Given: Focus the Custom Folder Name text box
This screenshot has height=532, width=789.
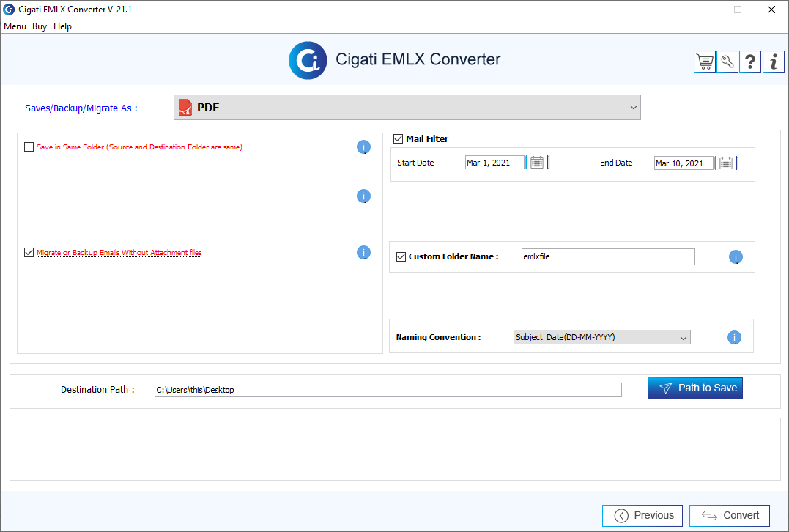Looking at the screenshot, I should click(x=608, y=256).
